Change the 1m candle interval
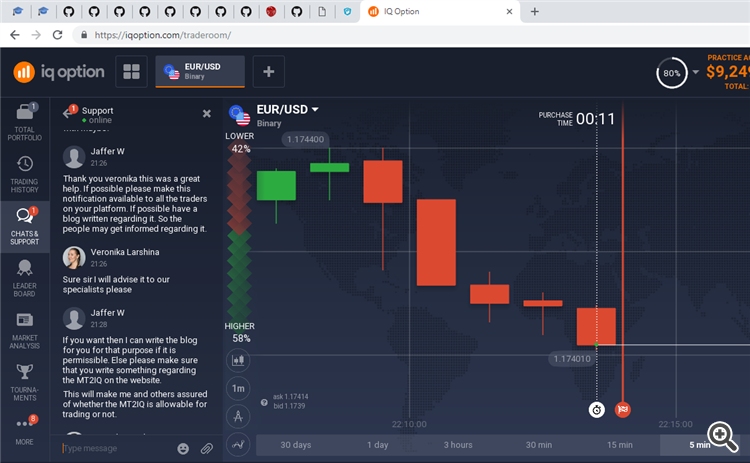This screenshot has width=750, height=463. point(238,388)
